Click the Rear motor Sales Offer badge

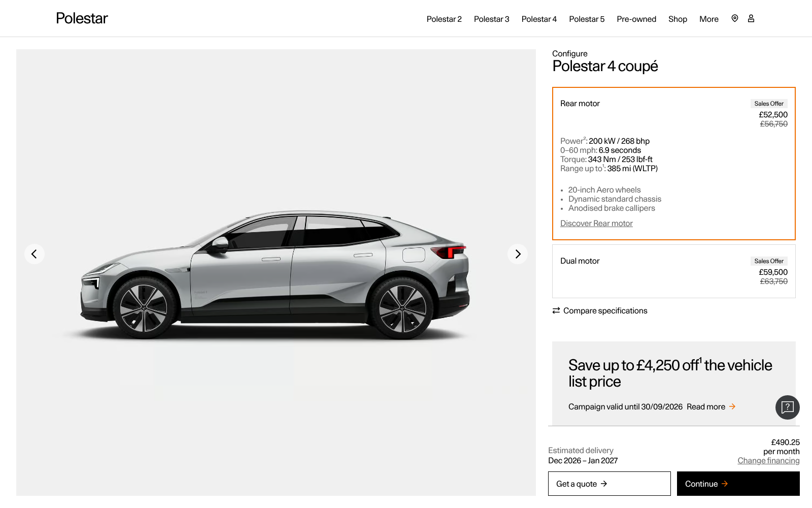769,104
